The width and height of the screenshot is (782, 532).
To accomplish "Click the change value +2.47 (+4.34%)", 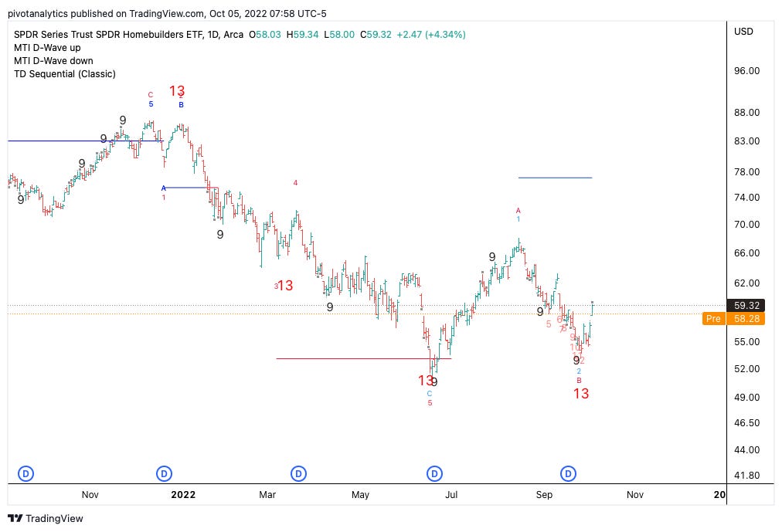I will coord(431,35).
